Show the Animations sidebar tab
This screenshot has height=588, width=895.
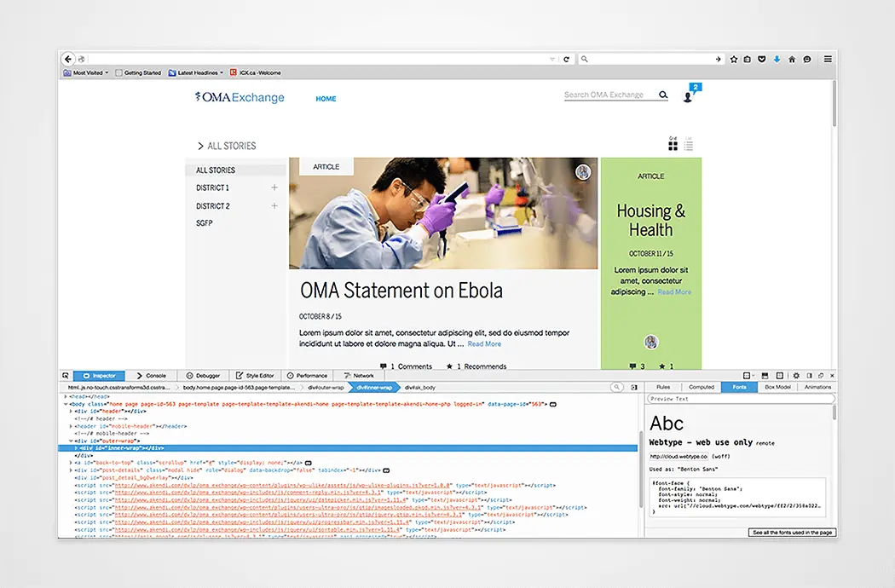coord(817,387)
